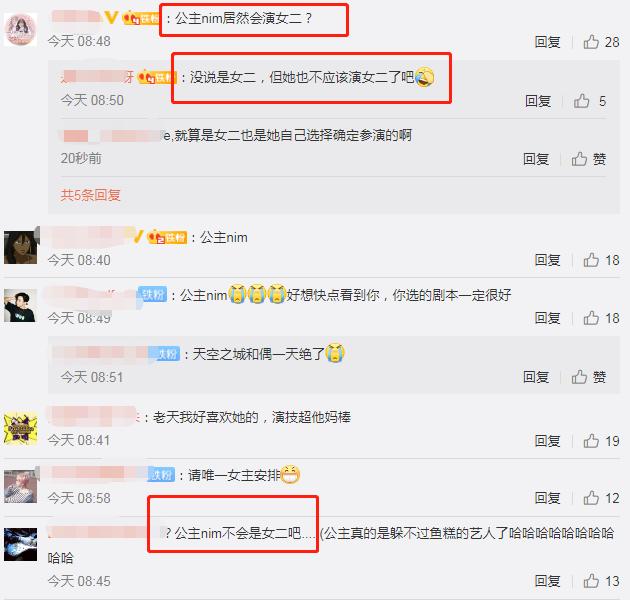Image resolution: width=630 pixels, height=600 pixels.
Task: Reply to the 08:45 comment at the bottom
Action: 547,581
